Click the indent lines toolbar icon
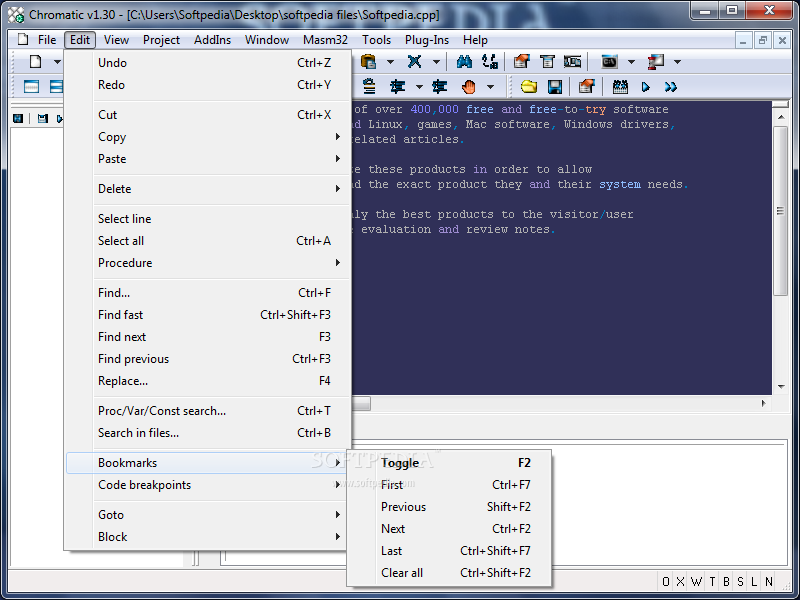Image resolution: width=800 pixels, height=600 pixels. 397,87
